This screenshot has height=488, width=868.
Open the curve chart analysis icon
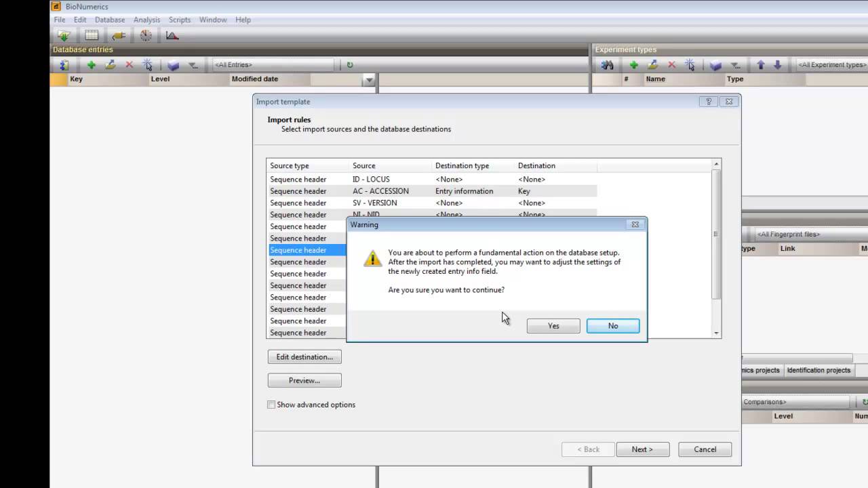[x=172, y=35]
